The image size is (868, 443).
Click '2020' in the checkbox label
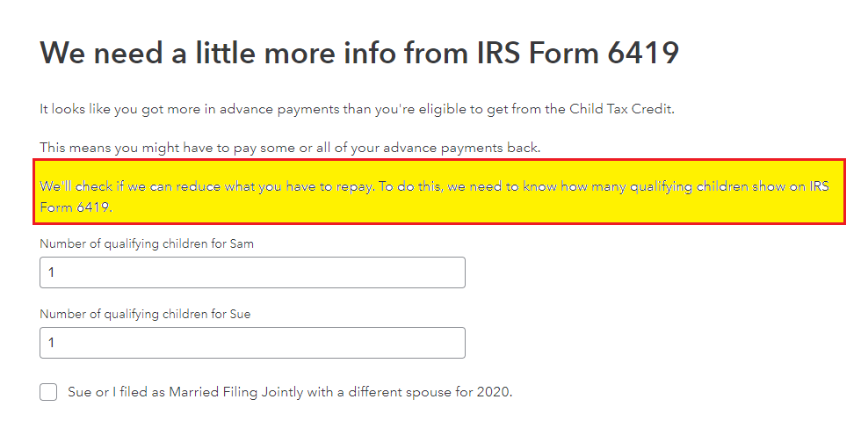[x=493, y=392]
